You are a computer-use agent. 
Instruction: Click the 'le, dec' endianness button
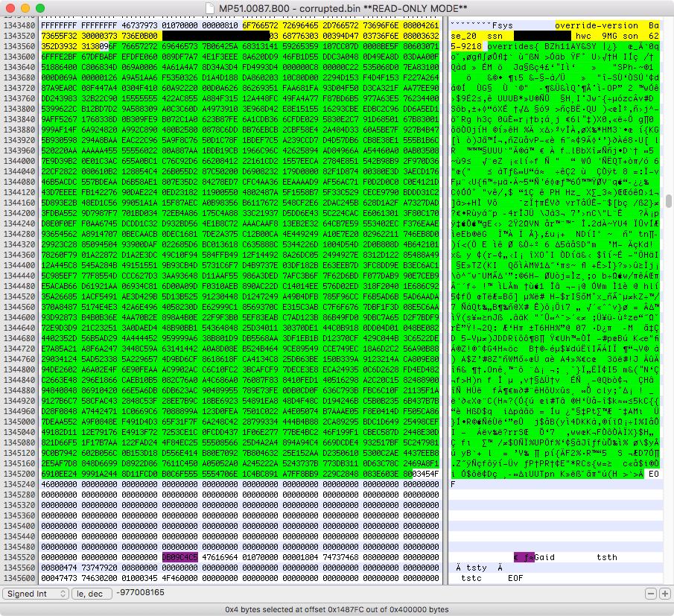(x=92, y=594)
